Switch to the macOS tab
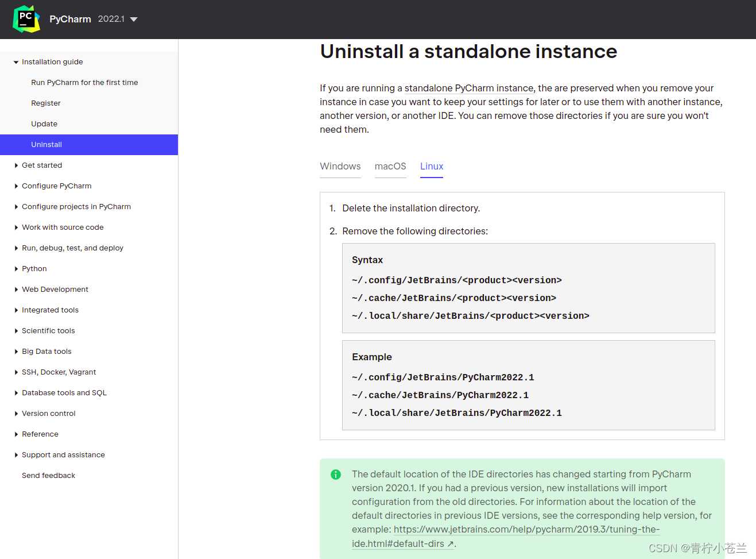This screenshot has height=559, width=756. (390, 166)
